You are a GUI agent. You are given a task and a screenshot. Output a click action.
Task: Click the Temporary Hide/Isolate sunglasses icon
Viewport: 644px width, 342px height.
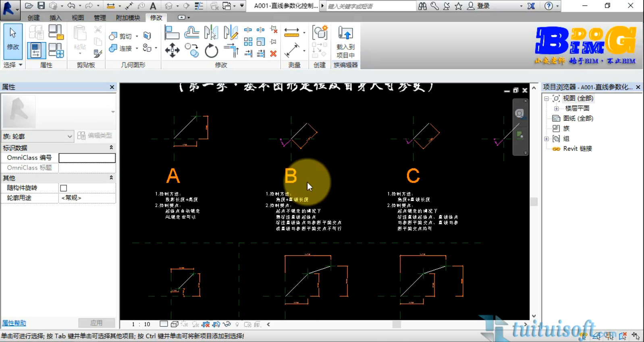click(x=227, y=324)
